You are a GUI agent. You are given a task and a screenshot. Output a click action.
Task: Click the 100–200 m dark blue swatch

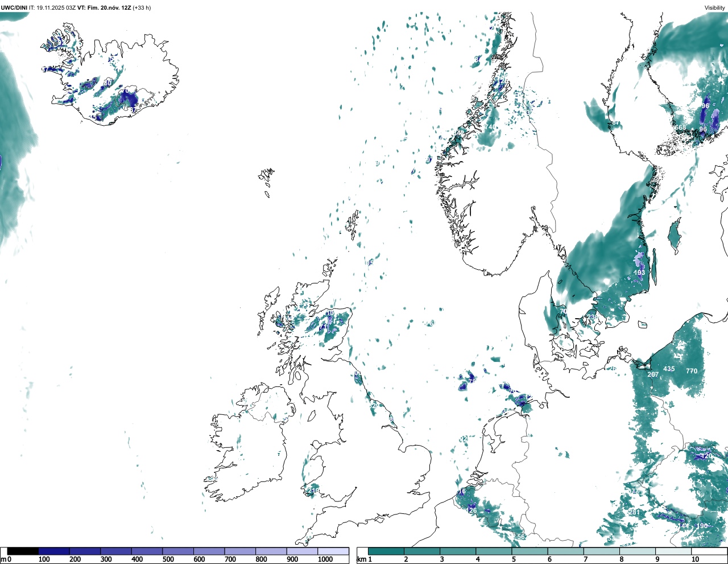coord(54,551)
